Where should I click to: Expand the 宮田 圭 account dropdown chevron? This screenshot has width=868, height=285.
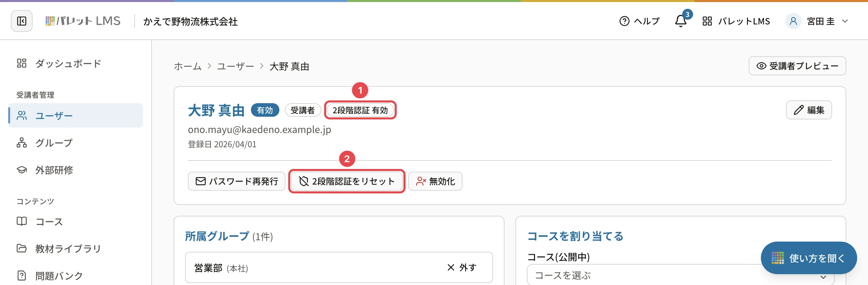click(845, 21)
